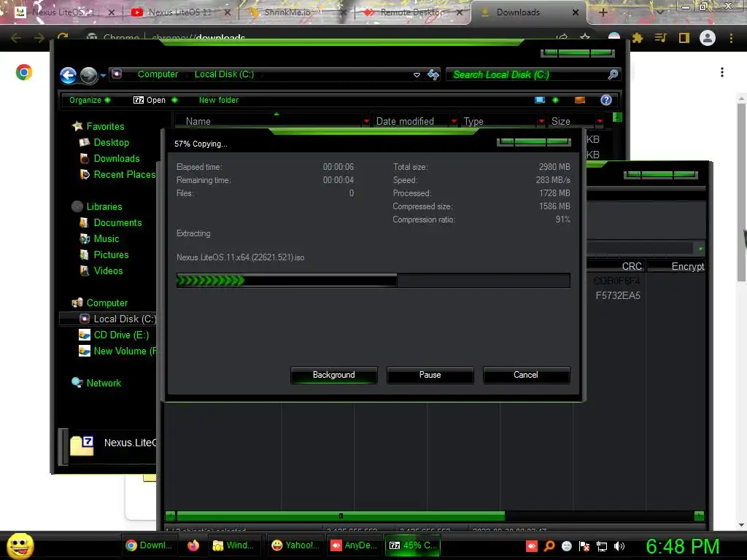Image resolution: width=747 pixels, height=560 pixels.
Task: Select the F5732EA5 CRC value row
Action: pos(617,296)
